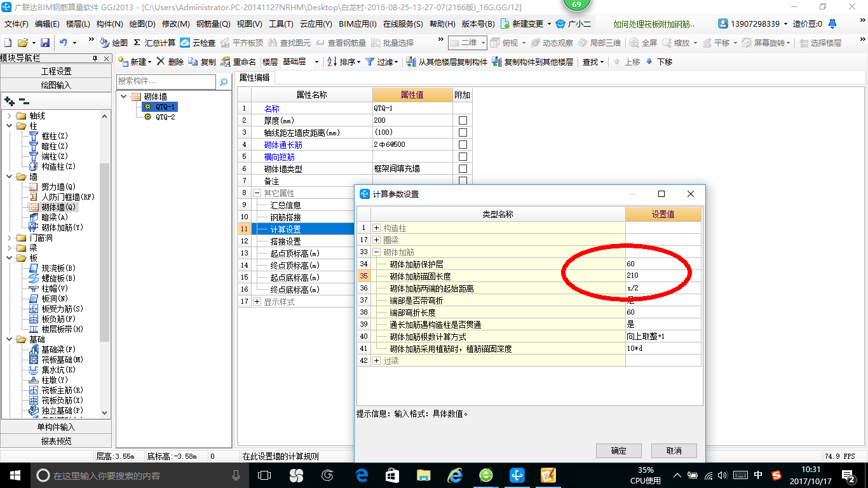Select 筏板基础(M) in navigation tree

55,360
